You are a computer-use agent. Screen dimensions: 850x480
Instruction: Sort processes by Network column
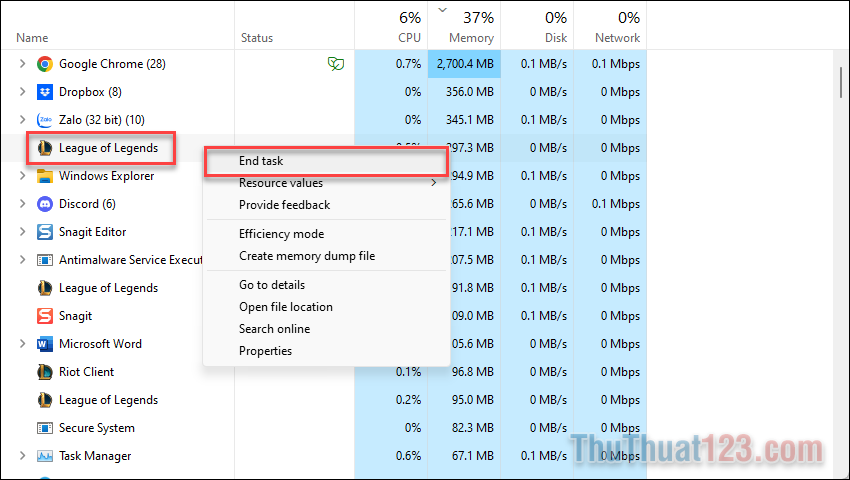(610, 26)
